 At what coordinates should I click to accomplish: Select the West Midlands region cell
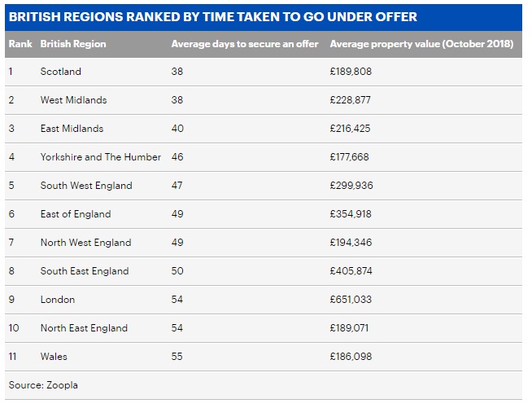pos(73,100)
